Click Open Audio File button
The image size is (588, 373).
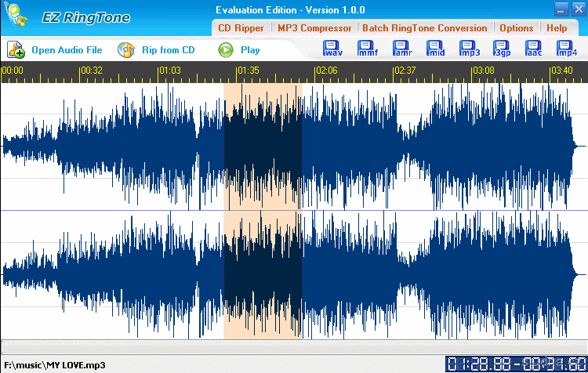56,50
